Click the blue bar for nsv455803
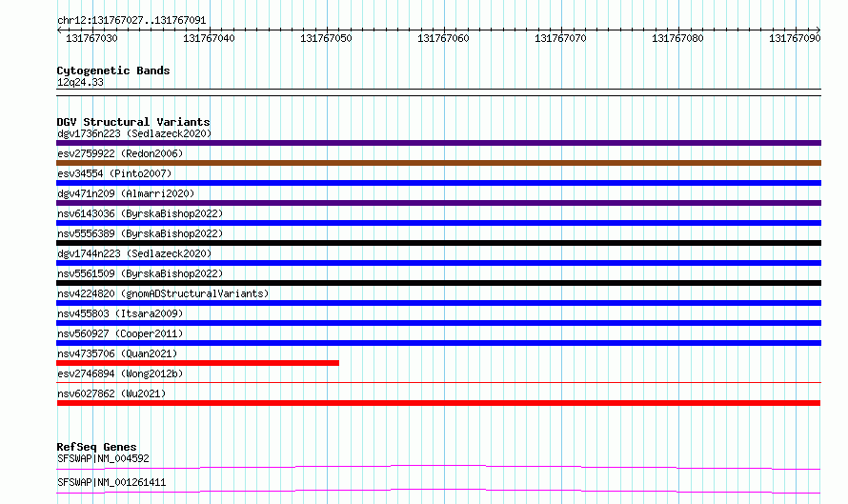The image size is (848, 504). click(438, 323)
